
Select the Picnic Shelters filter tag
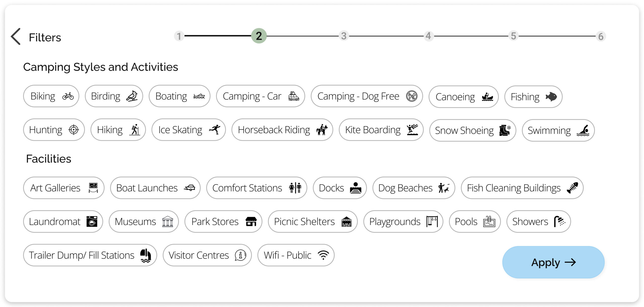313,221
